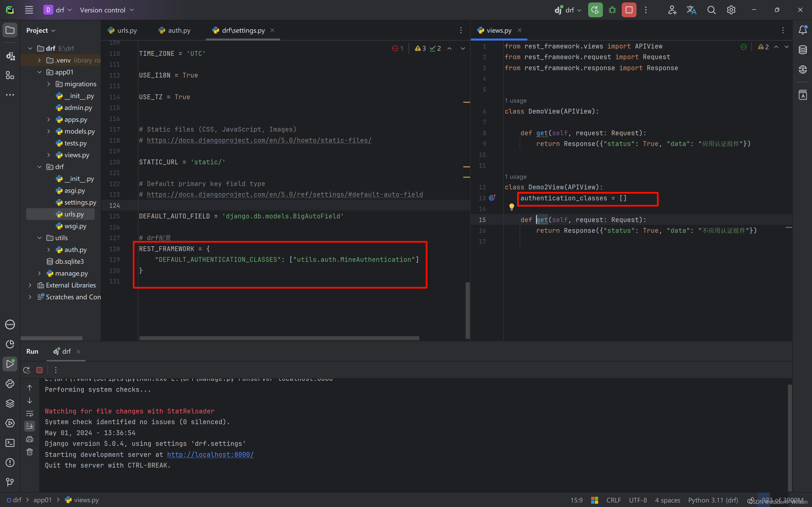The image size is (812, 507).
Task: Toggle the error/warning indicator on views.py
Action: point(762,47)
